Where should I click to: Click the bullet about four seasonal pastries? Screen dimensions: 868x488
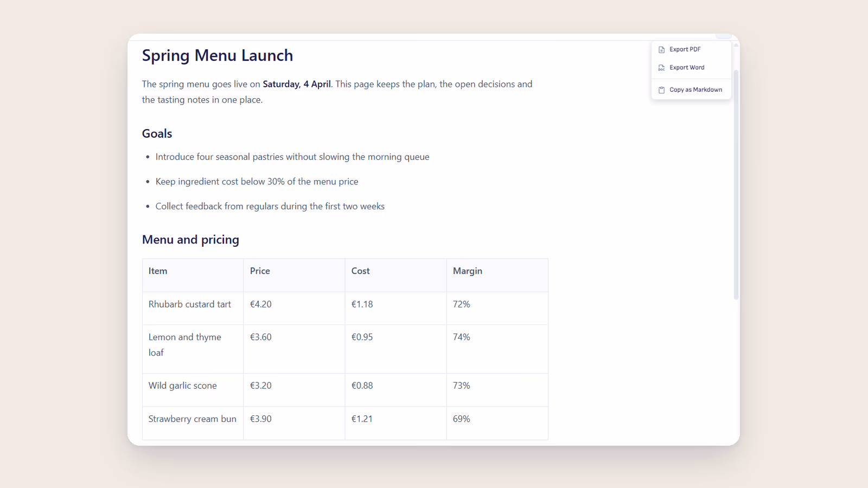click(292, 157)
